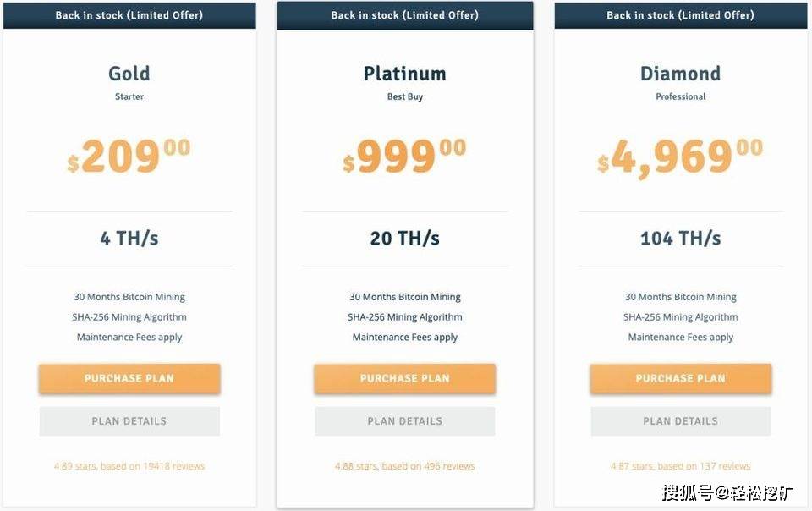Open Plan Details for the Platinum plan
812x511 pixels.
coord(405,421)
